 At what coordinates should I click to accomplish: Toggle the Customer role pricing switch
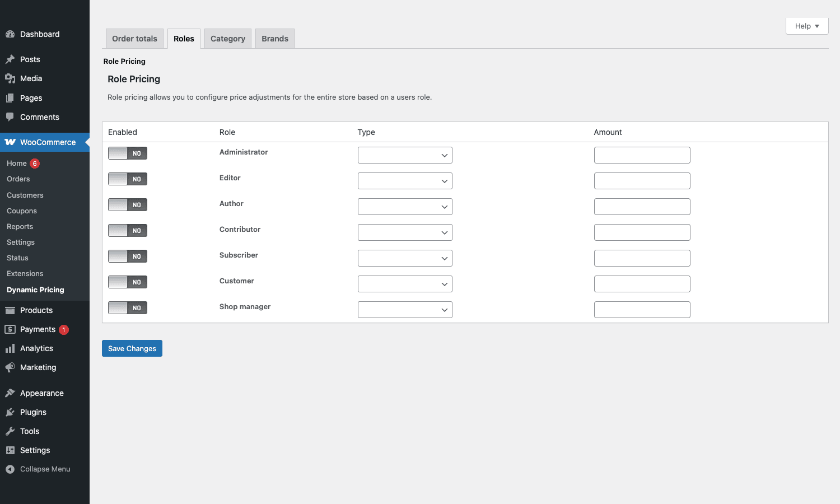pos(128,282)
